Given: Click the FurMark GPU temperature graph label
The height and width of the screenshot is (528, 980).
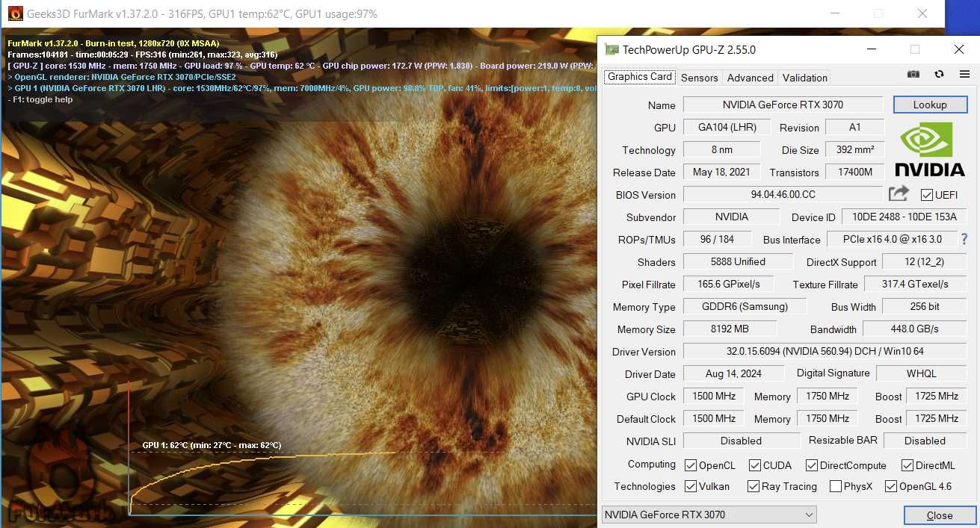Looking at the screenshot, I should point(212,445).
